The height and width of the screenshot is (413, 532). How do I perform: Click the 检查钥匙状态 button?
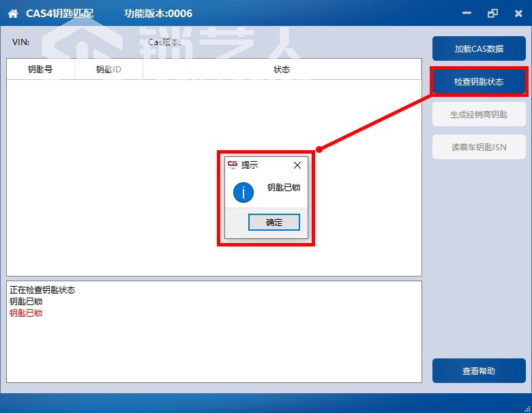[479, 81]
